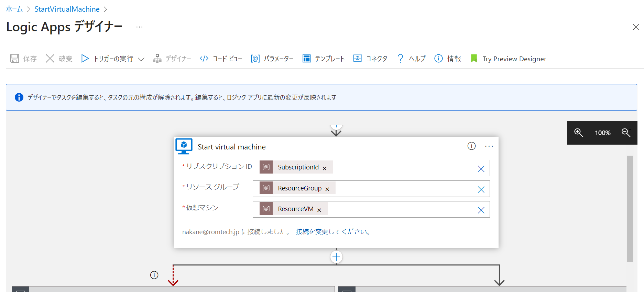The height and width of the screenshot is (292, 644).
Task: Click the zoom out magnifier icon
Action: 626,133
